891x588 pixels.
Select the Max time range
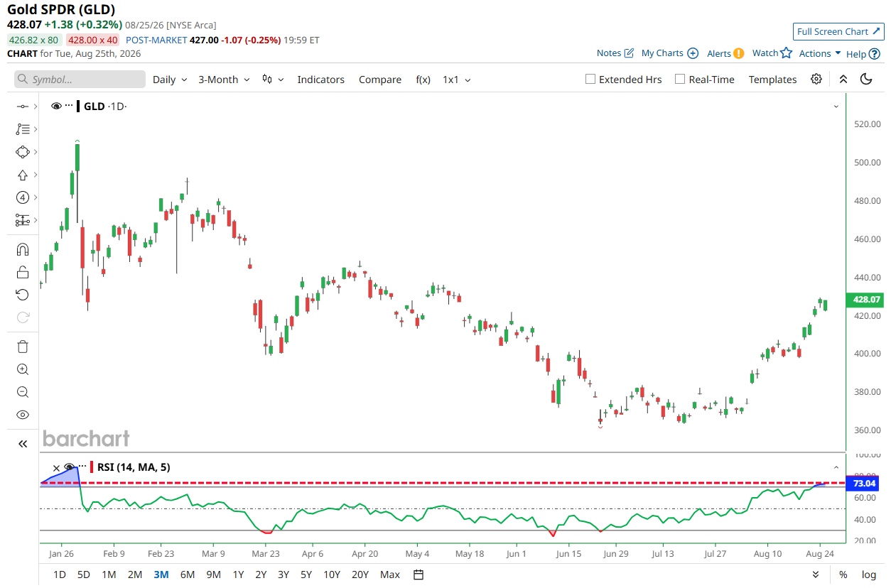click(x=390, y=575)
